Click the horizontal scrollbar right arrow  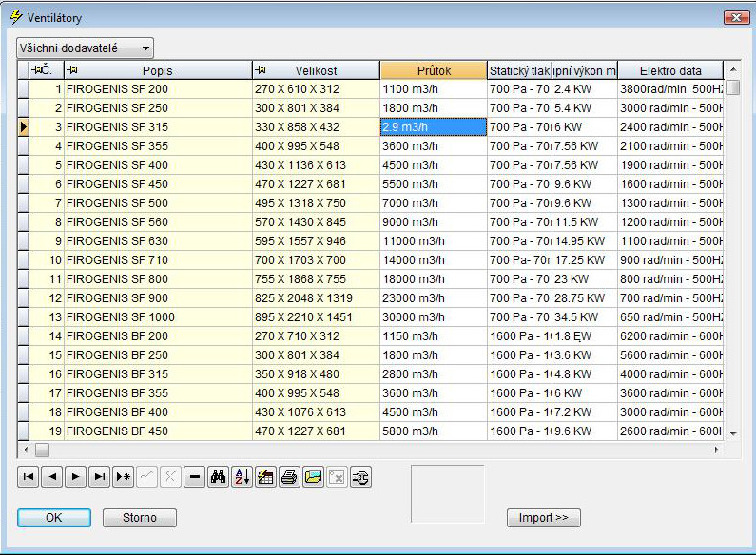click(x=716, y=450)
